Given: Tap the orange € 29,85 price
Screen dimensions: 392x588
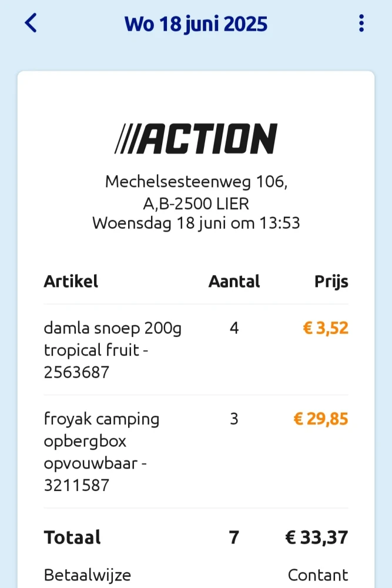Looking at the screenshot, I should (321, 419).
